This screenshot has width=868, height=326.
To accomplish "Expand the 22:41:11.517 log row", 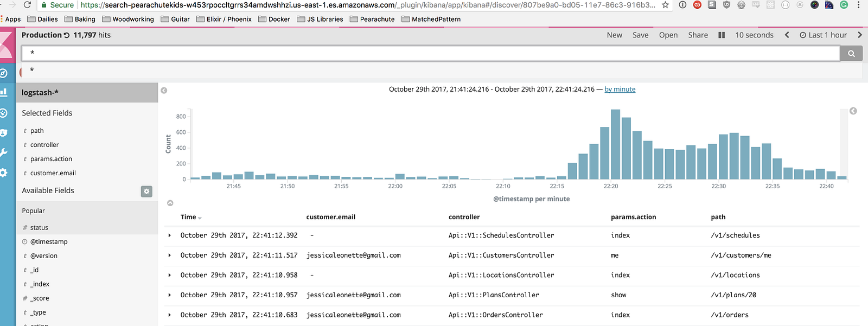I will 170,255.
